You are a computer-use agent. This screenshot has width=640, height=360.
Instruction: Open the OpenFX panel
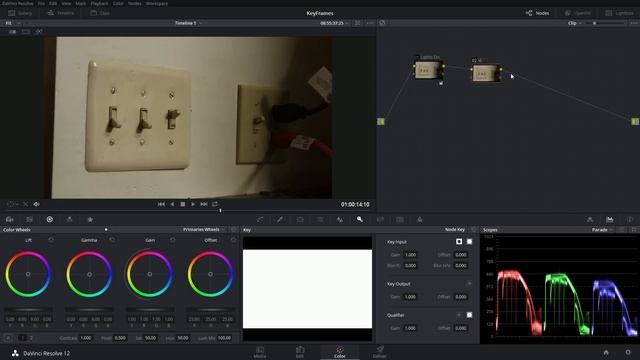click(578, 13)
